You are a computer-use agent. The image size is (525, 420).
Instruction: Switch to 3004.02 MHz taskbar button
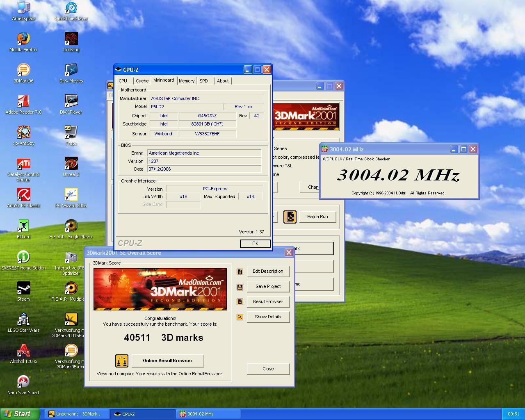click(208, 414)
